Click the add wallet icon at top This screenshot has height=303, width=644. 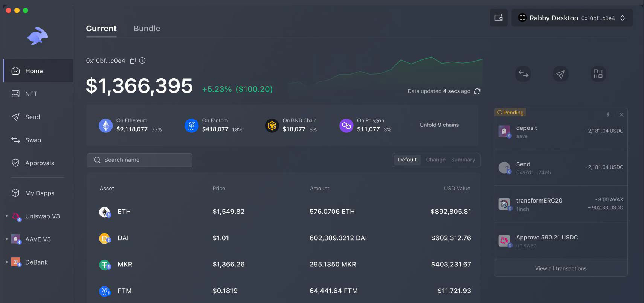click(499, 18)
